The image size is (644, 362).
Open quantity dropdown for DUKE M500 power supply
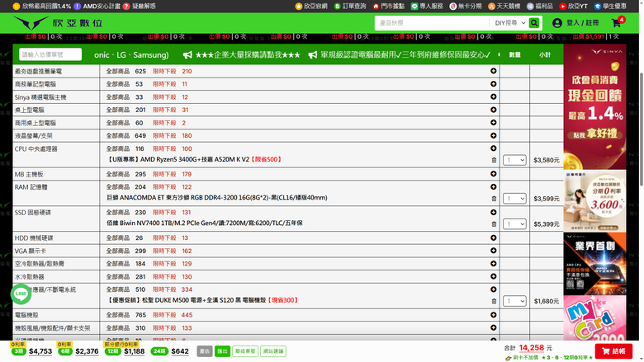[514, 301]
